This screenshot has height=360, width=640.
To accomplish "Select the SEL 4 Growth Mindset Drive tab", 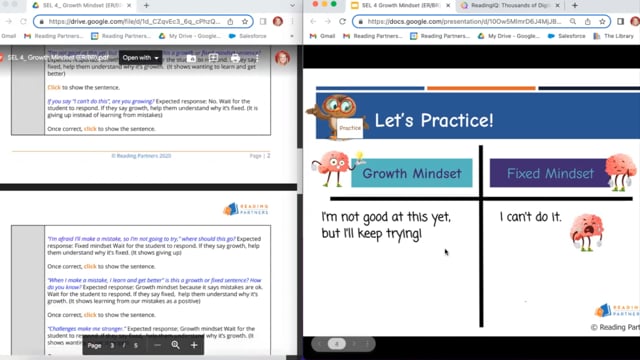I will click(82, 6).
